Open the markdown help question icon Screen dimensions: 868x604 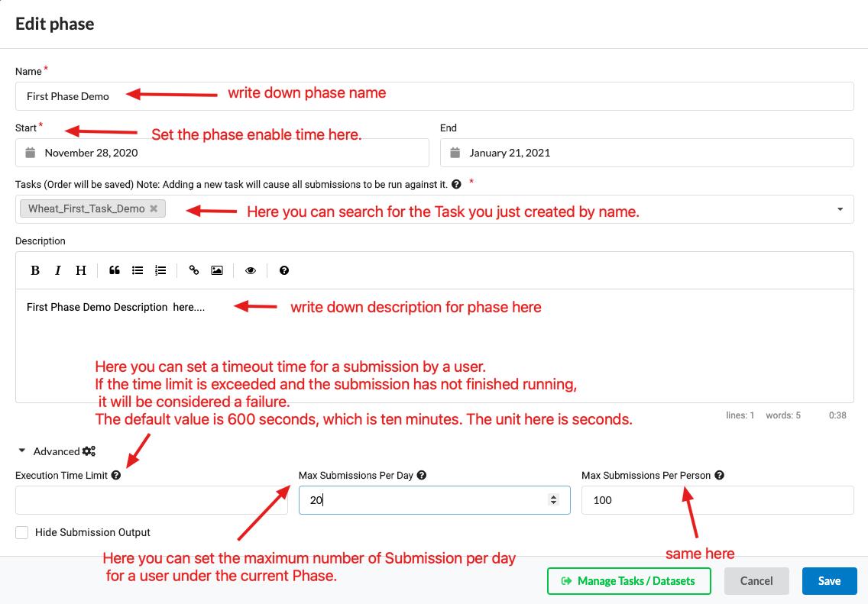(284, 270)
